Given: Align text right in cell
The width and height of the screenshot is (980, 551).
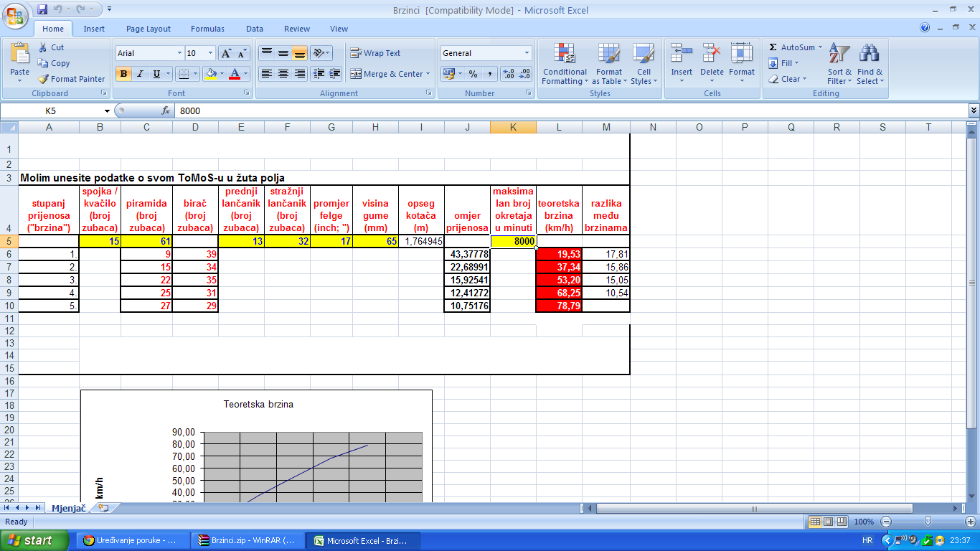Looking at the screenshot, I should 299,74.
